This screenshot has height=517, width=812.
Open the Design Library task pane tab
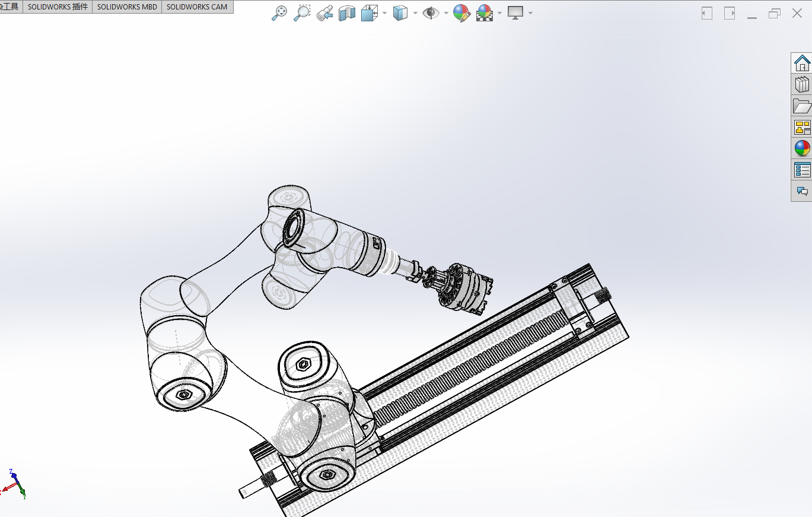pos(802,84)
